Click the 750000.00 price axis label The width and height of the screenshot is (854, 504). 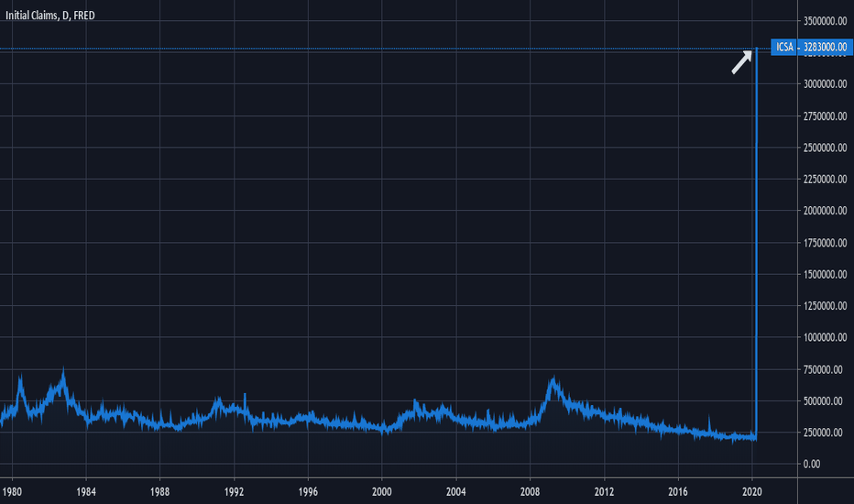point(823,369)
